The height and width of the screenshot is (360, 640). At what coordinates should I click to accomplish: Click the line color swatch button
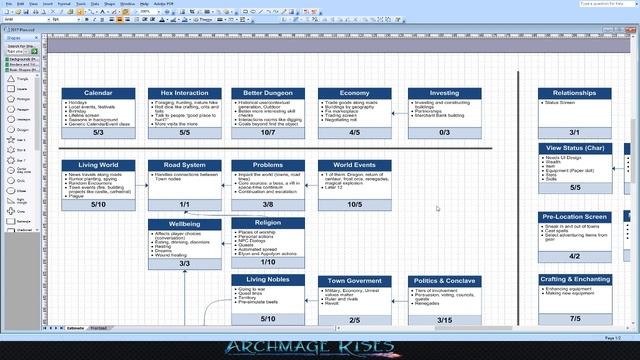click(x=173, y=20)
